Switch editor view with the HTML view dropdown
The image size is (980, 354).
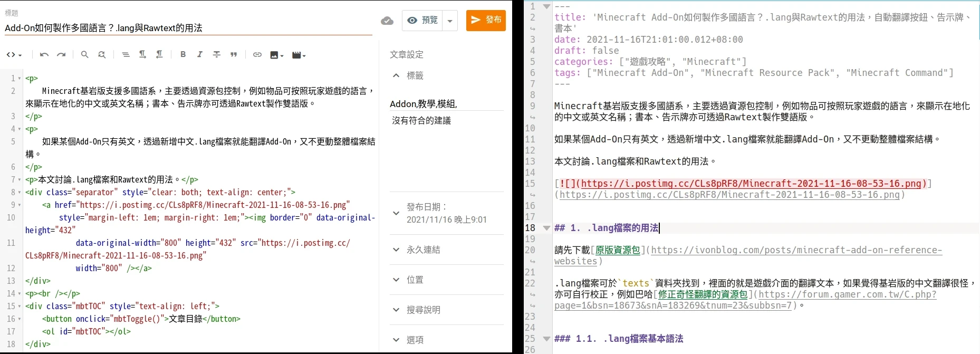[x=14, y=55]
